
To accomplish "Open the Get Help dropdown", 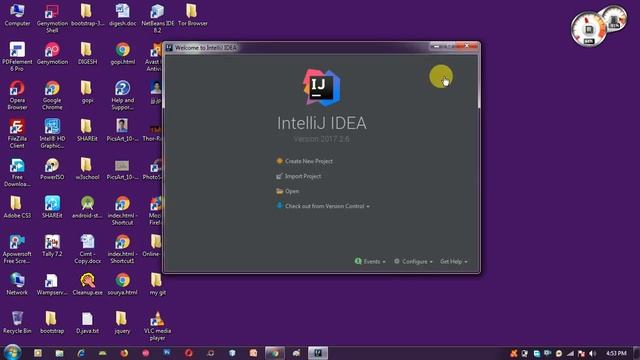I will 453,261.
